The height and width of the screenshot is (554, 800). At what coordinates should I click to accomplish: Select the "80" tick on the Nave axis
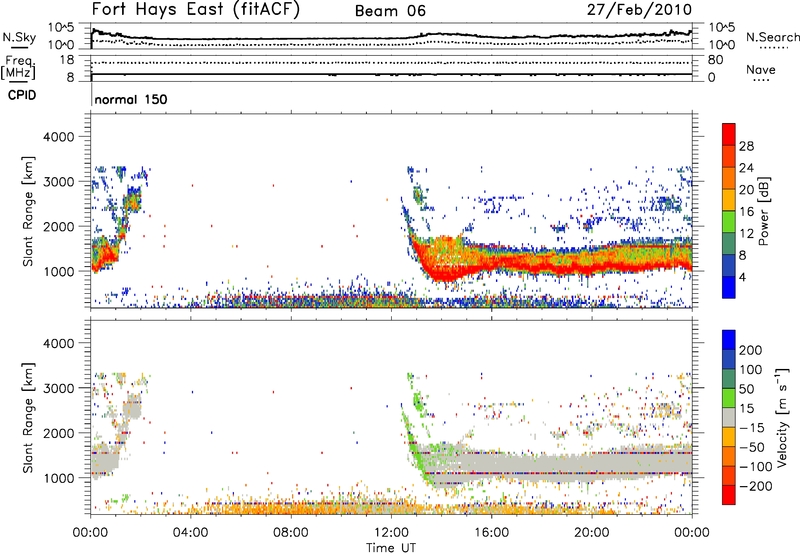(715, 60)
